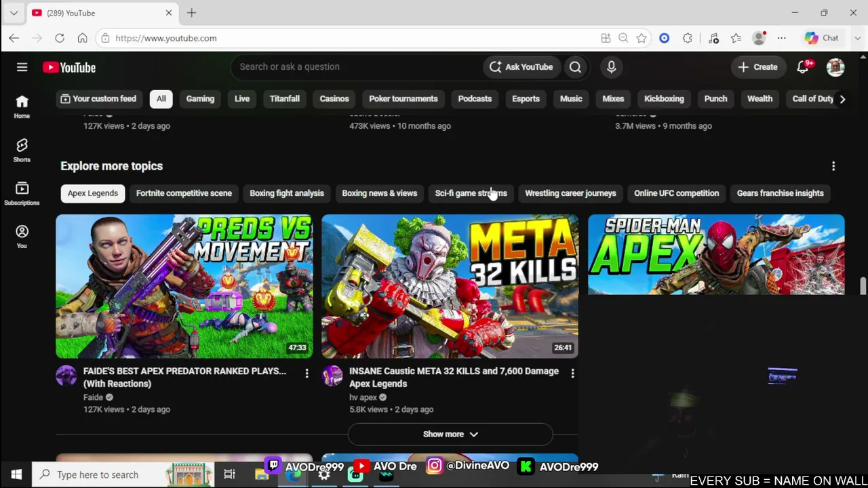Select the Poker tournaments filter chip
This screenshot has width=868, height=488.
click(x=403, y=99)
